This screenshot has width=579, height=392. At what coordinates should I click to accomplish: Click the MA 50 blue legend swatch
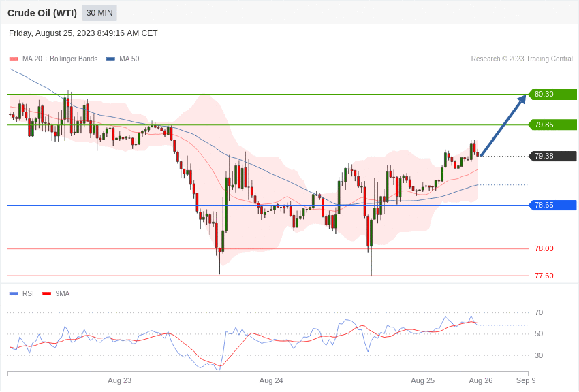tap(110, 59)
